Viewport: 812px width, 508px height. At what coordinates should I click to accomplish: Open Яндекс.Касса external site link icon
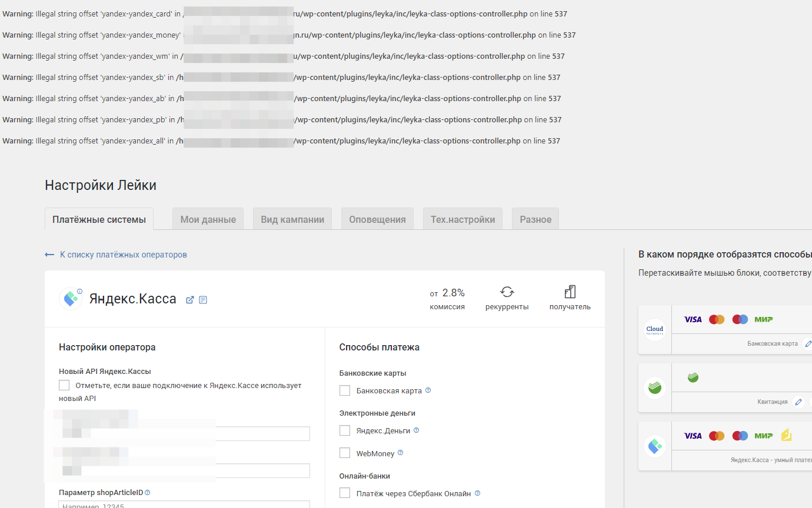click(190, 300)
